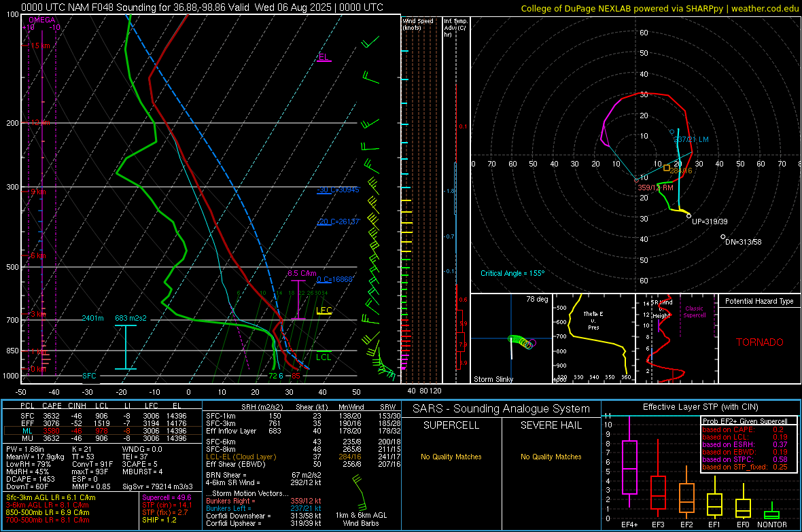Image resolution: width=802 pixels, height=532 pixels.
Task: Click the MMP = 0.85 value
Action: (x=92, y=486)
